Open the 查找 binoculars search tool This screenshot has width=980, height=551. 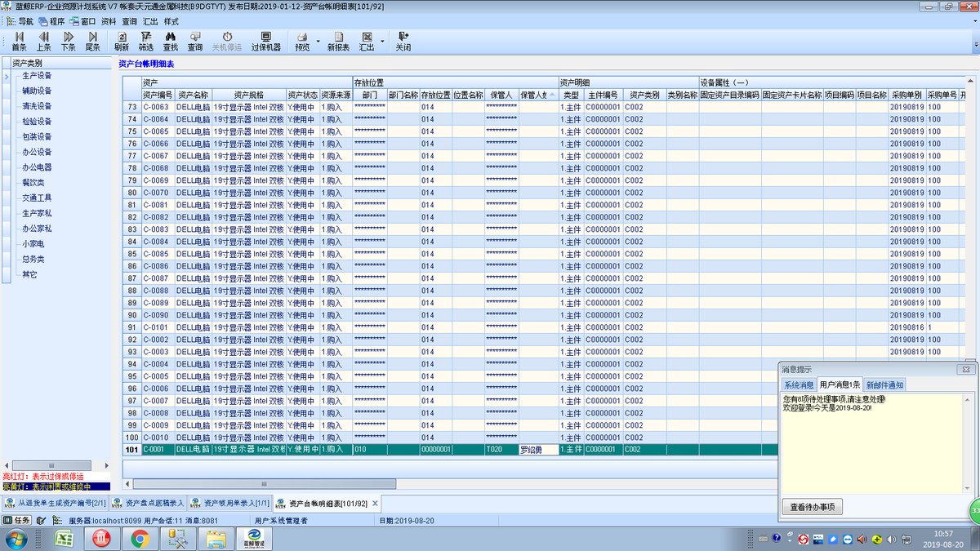pyautogui.click(x=171, y=42)
